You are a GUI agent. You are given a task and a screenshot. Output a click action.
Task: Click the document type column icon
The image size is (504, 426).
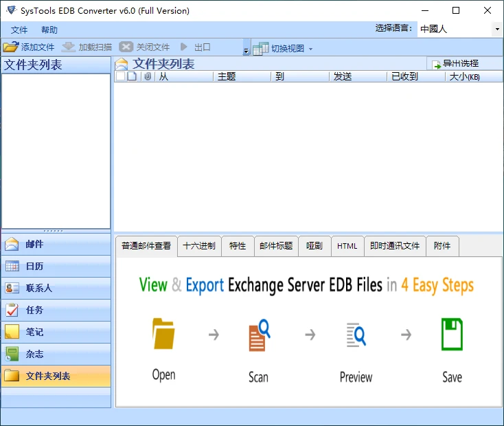click(x=132, y=76)
